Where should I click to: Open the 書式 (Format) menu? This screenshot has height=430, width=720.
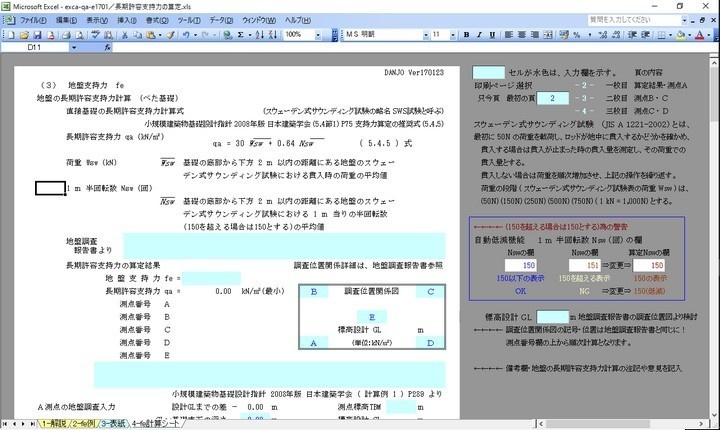[x=157, y=20]
